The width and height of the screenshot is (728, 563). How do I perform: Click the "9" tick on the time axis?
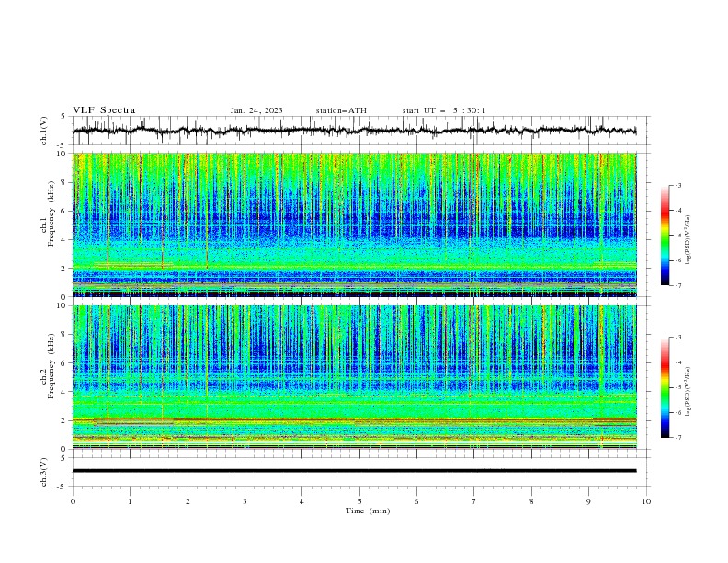point(588,501)
